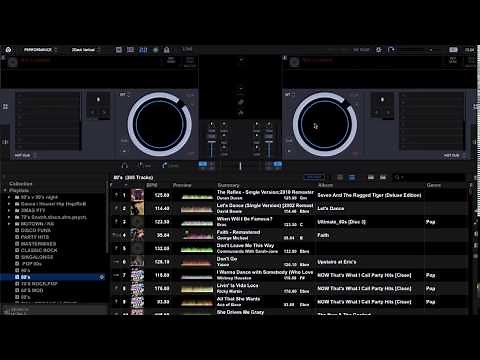
Task: Select the Don't Leave Me This Way track
Action: click(245, 245)
